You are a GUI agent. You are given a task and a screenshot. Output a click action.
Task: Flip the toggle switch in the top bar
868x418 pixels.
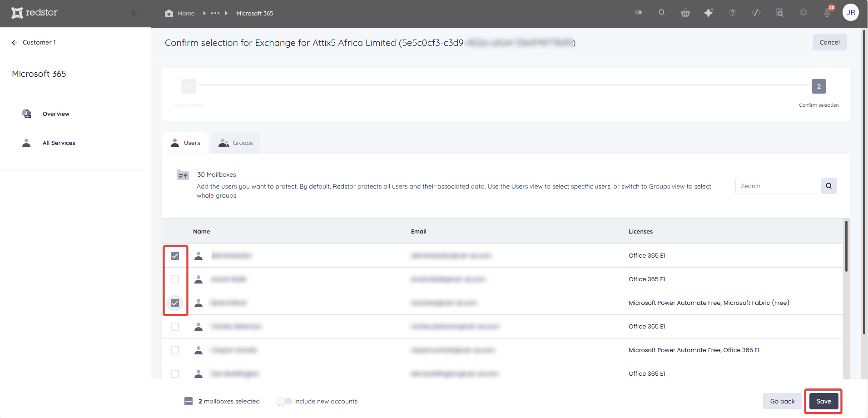(x=638, y=13)
